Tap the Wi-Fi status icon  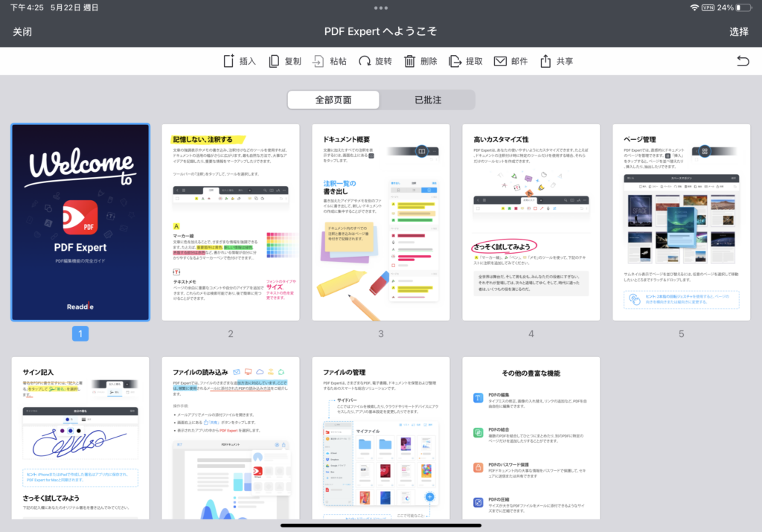[694, 7]
